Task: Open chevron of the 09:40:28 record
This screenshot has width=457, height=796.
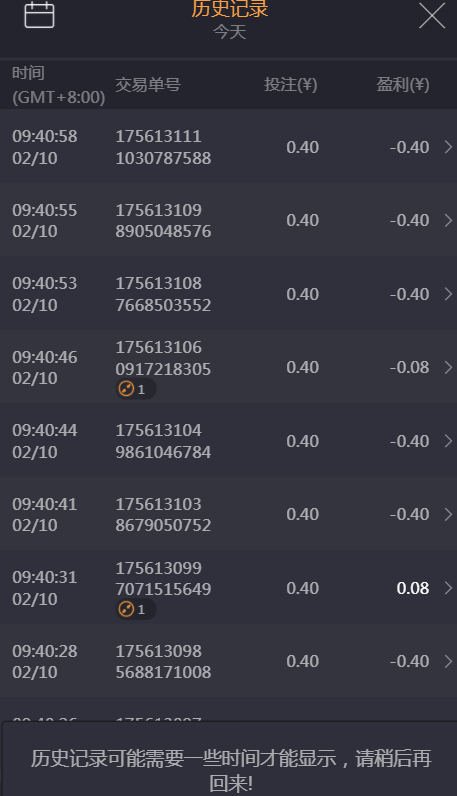Action: point(448,661)
